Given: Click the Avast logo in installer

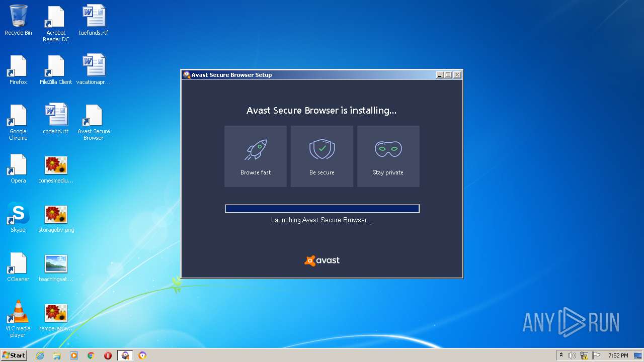Looking at the screenshot, I should point(322,260).
